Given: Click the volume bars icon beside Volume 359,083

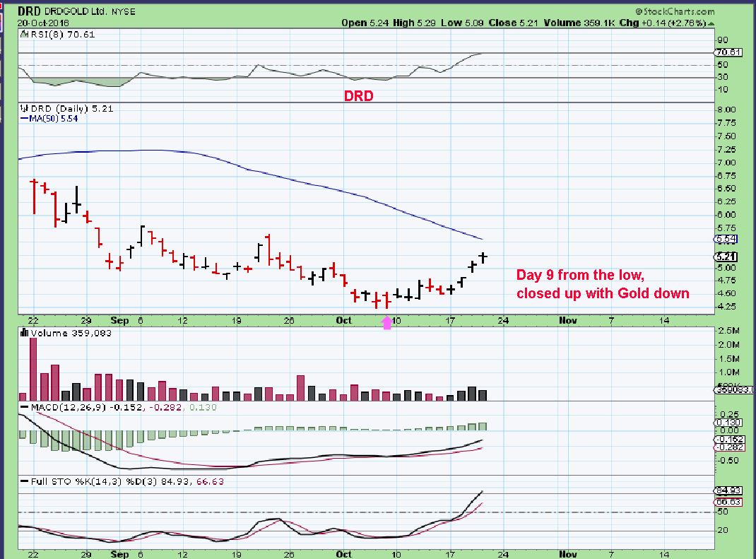Looking at the screenshot, I should tap(24, 333).
